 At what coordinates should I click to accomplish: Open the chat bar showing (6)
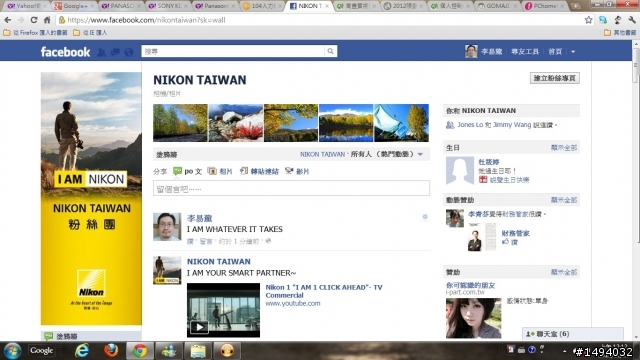pos(573,334)
